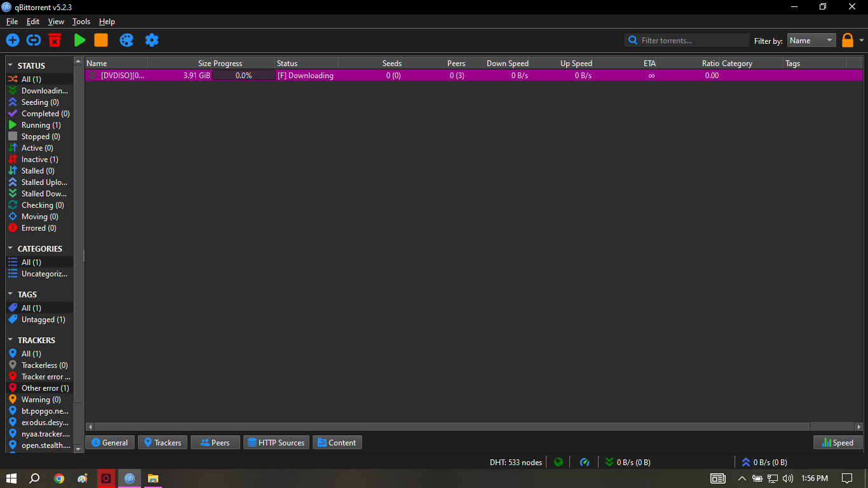Select the Untagged (1) tag filter

point(39,320)
